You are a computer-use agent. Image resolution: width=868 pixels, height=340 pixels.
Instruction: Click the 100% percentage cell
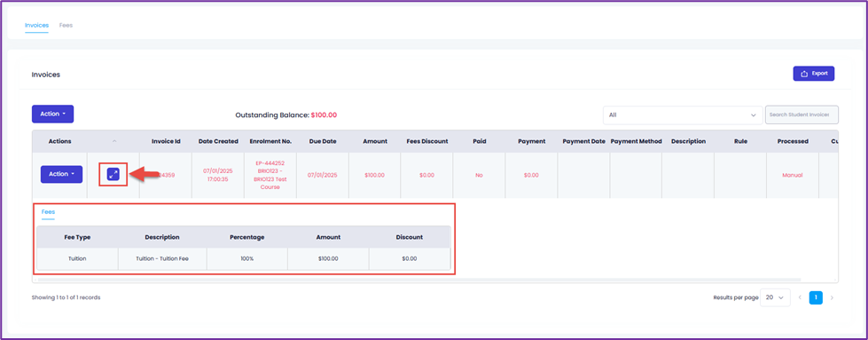click(246, 258)
